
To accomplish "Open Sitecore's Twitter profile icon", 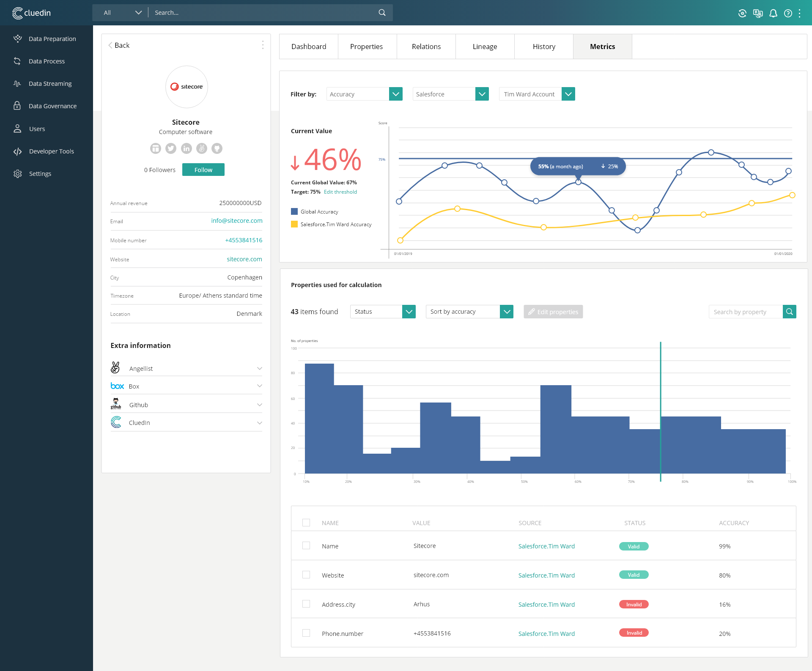I will pos(171,148).
